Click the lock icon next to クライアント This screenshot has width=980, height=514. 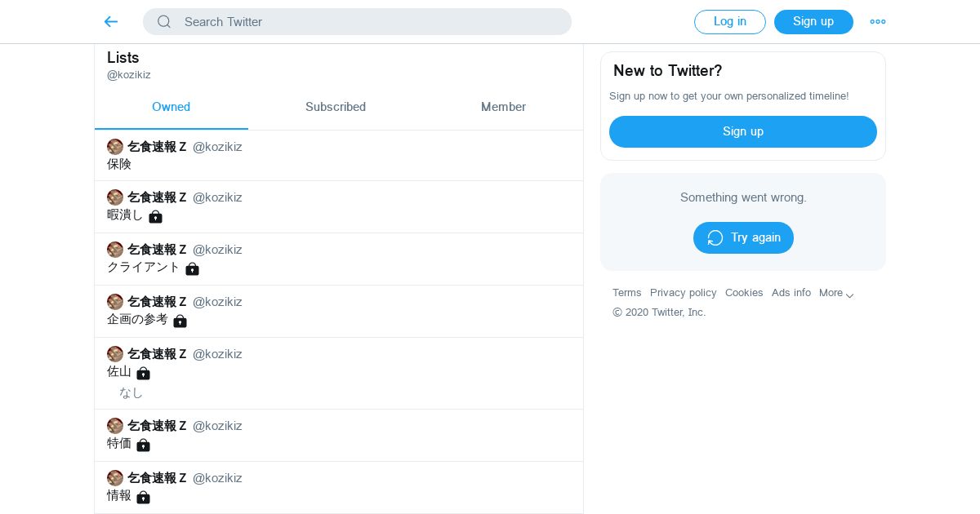tap(192, 268)
